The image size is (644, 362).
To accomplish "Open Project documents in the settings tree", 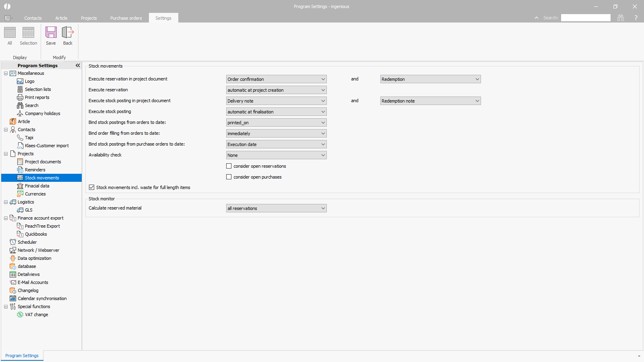I will pos(43,162).
